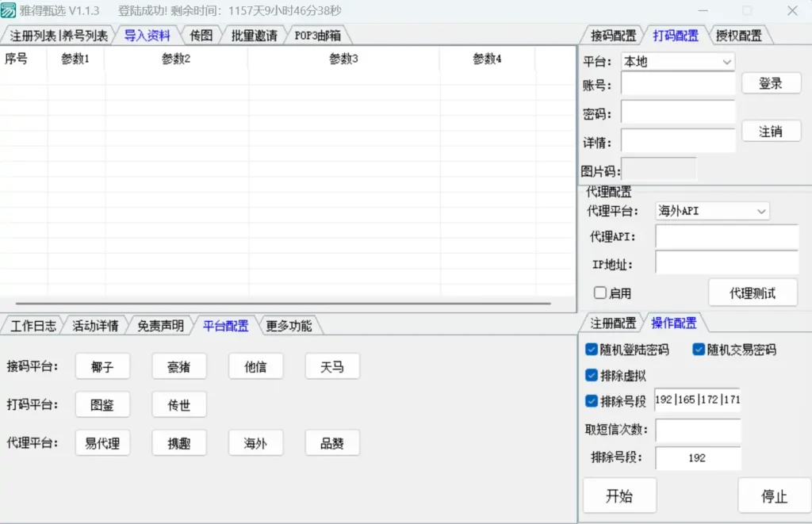Toggle the 排除虚拟 checkbox
812x524 pixels.
(592, 375)
